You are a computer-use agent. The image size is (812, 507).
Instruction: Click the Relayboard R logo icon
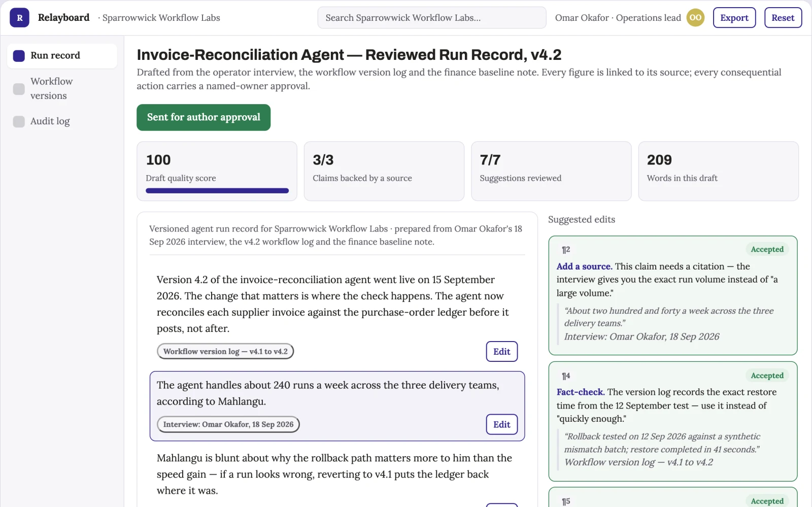pyautogui.click(x=19, y=18)
